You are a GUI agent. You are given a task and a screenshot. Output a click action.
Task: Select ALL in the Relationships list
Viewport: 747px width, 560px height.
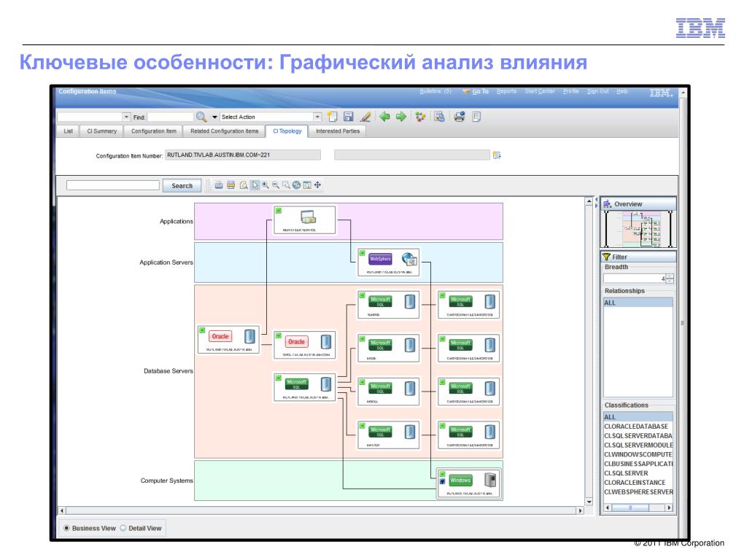638,303
